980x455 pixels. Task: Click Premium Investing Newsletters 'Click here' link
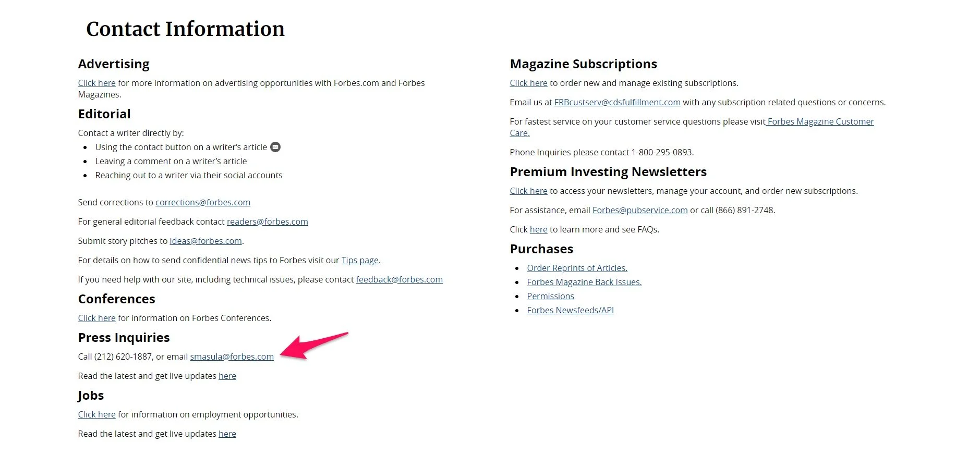529,191
